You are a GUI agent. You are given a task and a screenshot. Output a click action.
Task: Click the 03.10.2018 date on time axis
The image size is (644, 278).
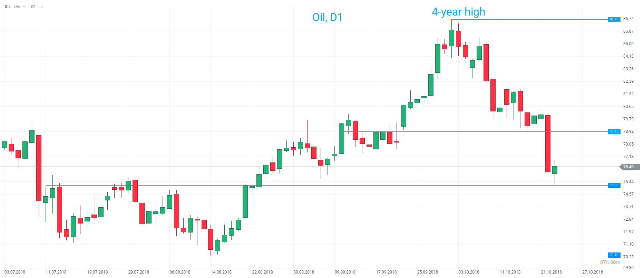[x=469, y=272]
